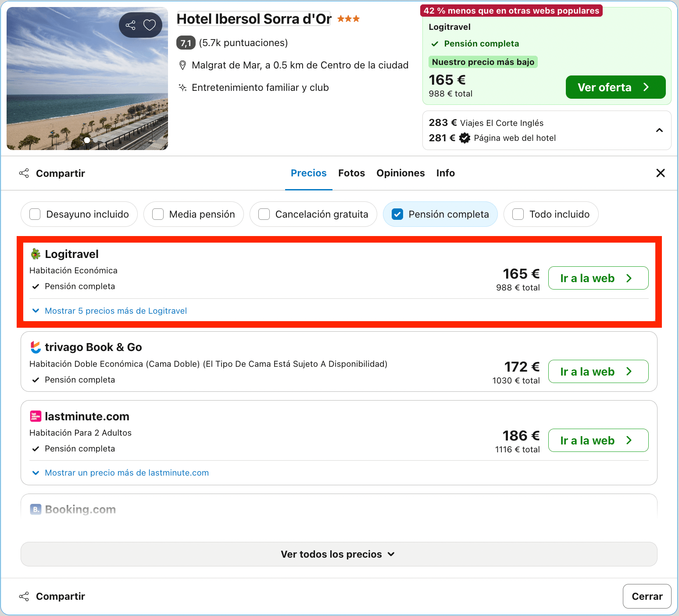Click the Booking.com logo icon
Image resolution: width=679 pixels, height=616 pixels.
36,509
